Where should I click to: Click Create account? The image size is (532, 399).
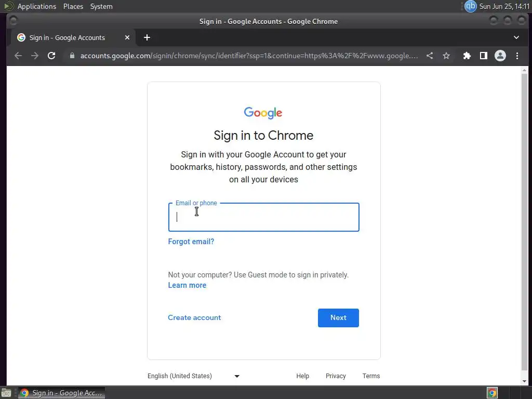pyautogui.click(x=194, y=317)
